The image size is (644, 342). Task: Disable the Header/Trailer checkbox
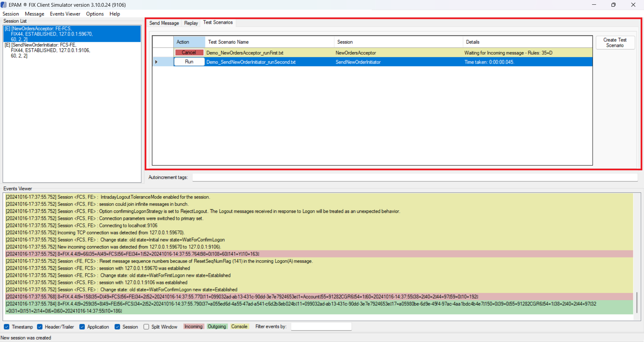[40, 327]
